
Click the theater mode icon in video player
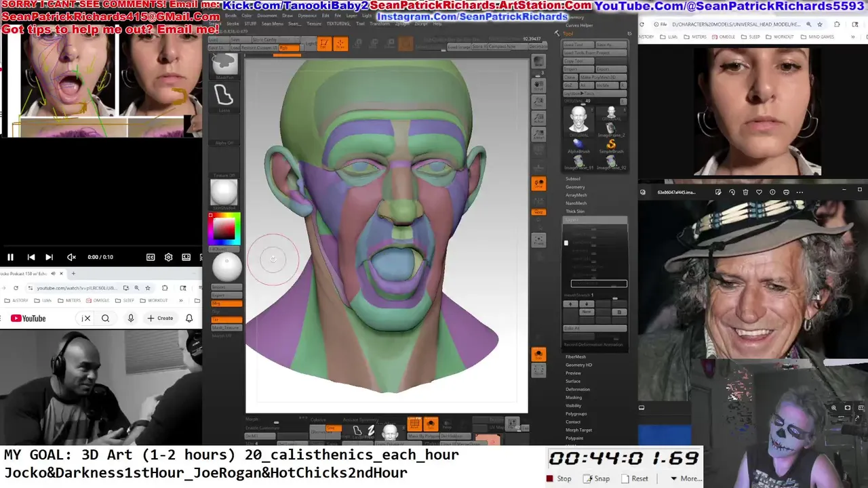[x=186, y=257]
